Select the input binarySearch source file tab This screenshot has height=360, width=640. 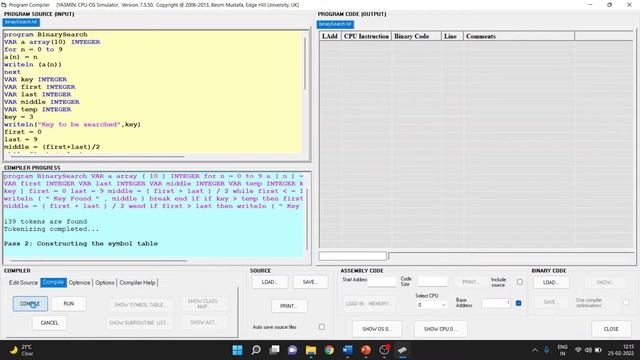21,22
